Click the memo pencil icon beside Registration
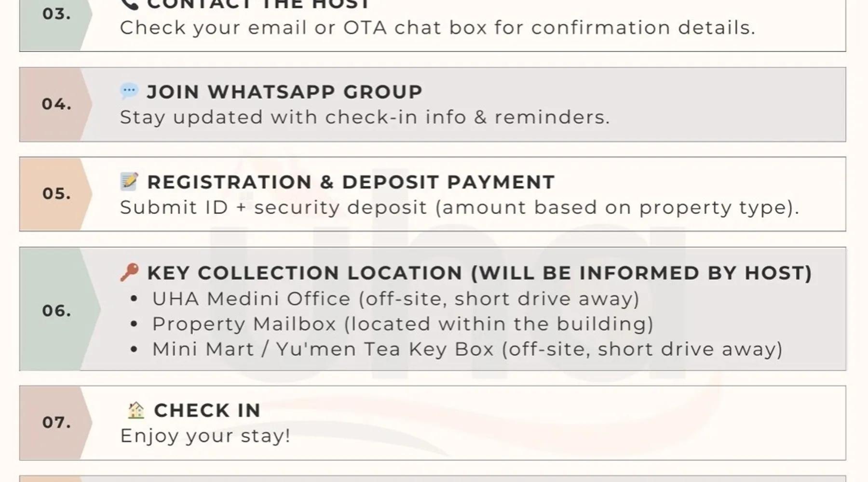 click(129, 182)
